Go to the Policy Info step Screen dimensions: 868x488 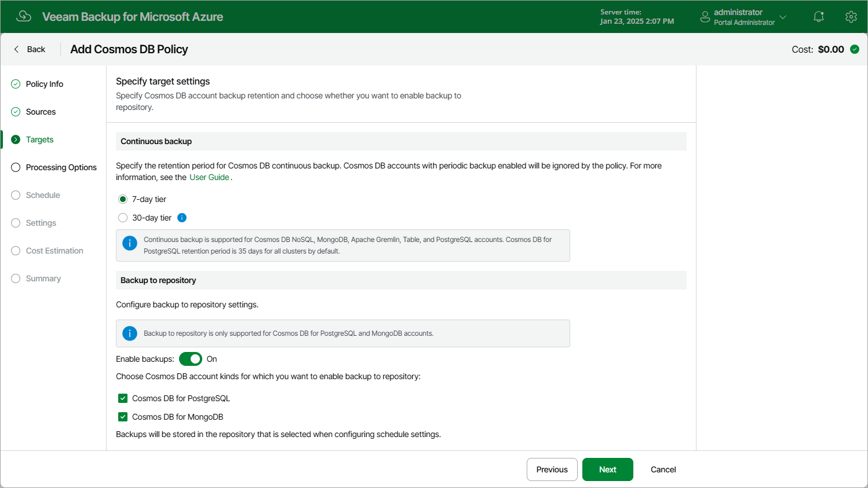45,84
